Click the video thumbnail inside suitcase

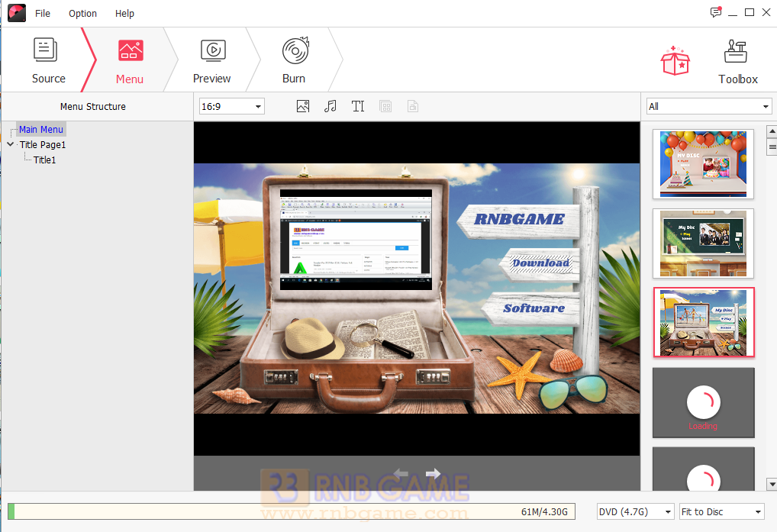(x=356, y=239)
